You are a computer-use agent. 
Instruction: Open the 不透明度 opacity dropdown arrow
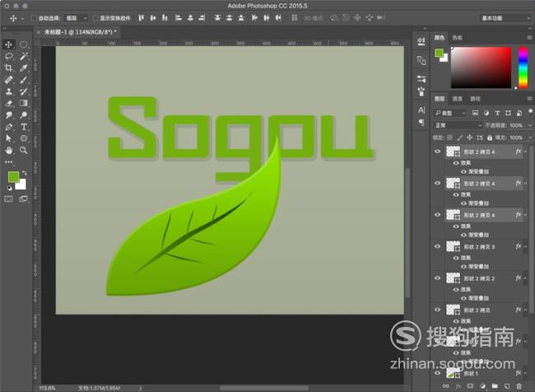click(x=530, y=126)
